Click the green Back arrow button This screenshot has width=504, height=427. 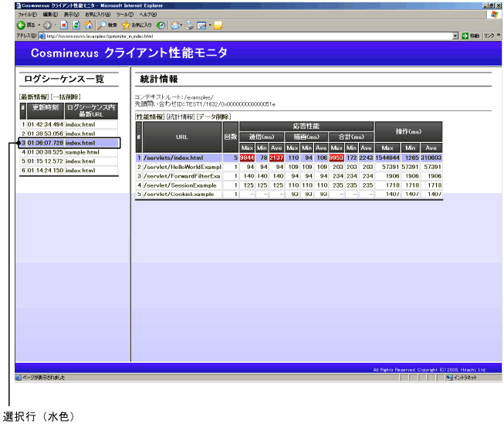pos(21,25)
